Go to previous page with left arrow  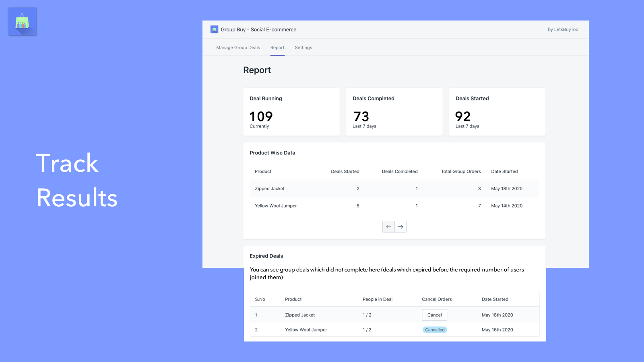tap(388, 227)
